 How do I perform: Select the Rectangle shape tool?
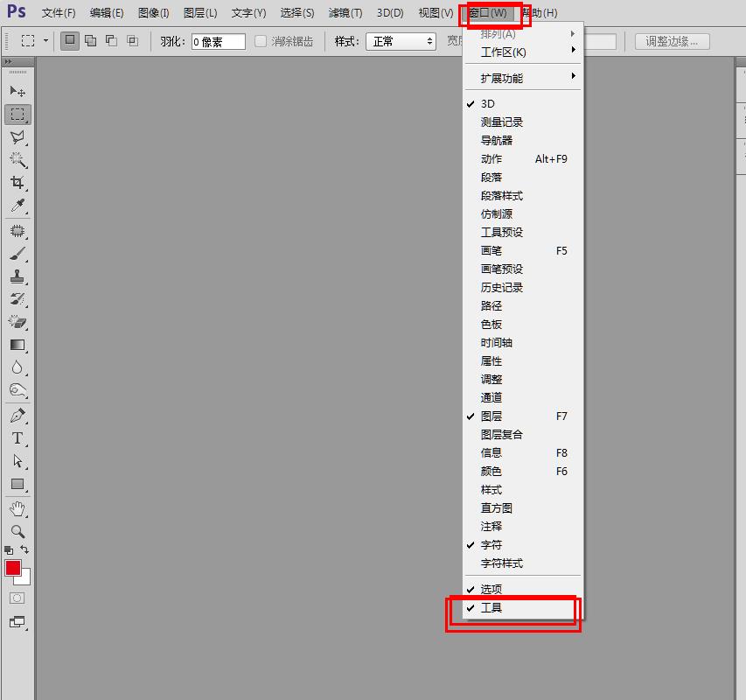(17, 484)
